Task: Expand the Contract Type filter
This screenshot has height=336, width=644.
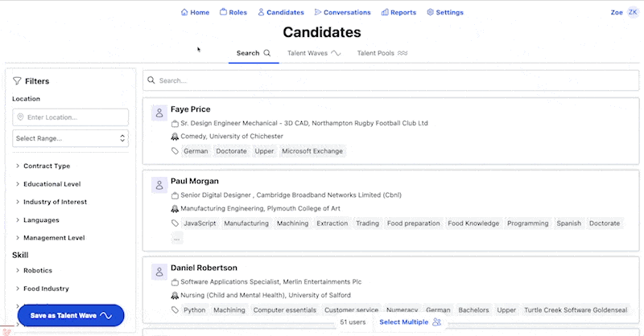Action: [x=46, y=166]
